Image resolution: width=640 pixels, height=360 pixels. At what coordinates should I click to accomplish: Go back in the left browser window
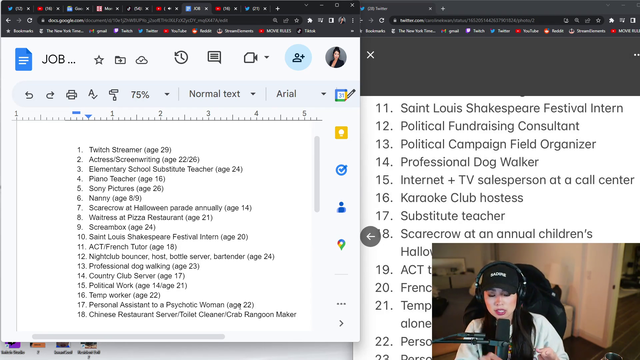[8, 20]
